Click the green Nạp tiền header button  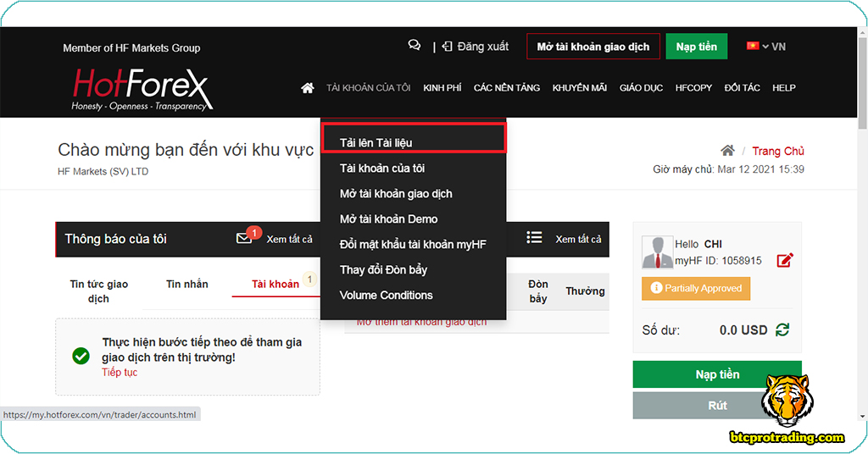696,47
